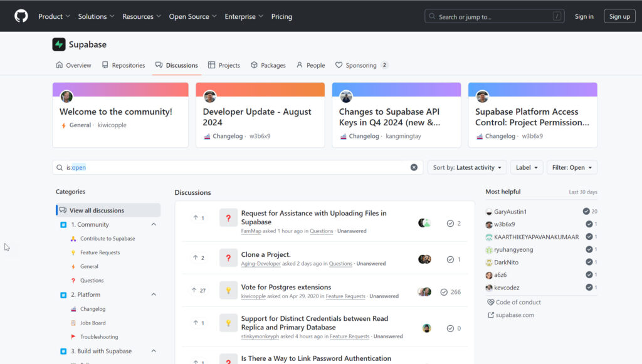Clear the search with the X icon

pyautogui.click(x=414, y=167)
